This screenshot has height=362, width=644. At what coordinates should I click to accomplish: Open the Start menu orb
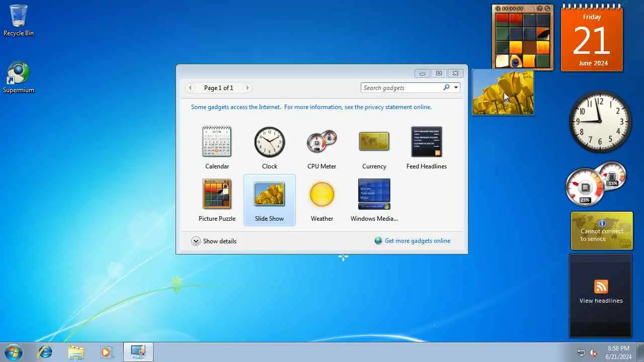click(13, 352)
